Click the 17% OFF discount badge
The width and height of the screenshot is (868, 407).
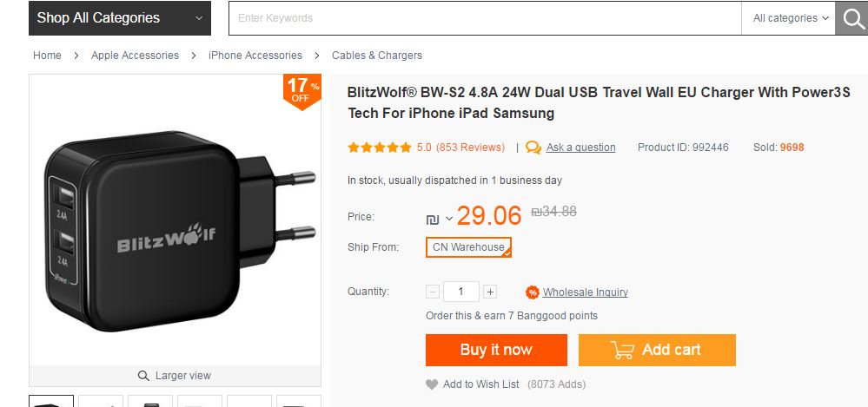(x=301, y=92)
